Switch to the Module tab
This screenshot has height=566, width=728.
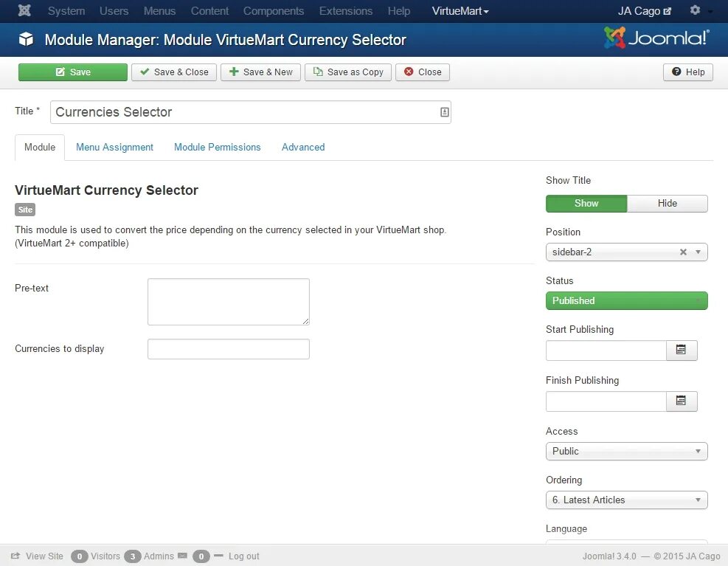tap(40, 148)
